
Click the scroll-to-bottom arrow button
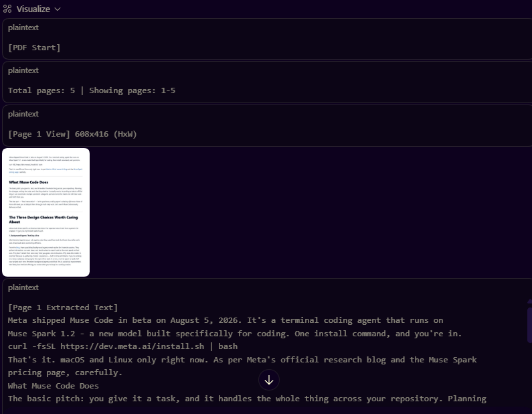[269, 380]
